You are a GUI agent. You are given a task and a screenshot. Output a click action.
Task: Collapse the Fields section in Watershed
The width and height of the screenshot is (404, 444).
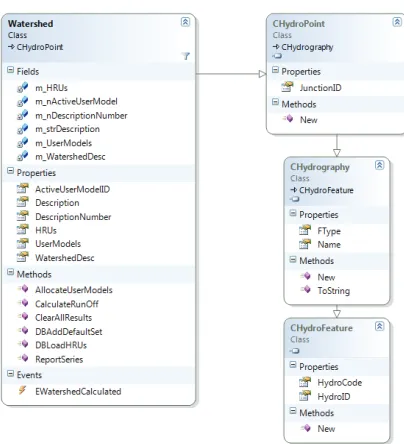click(x=11, y=70)
